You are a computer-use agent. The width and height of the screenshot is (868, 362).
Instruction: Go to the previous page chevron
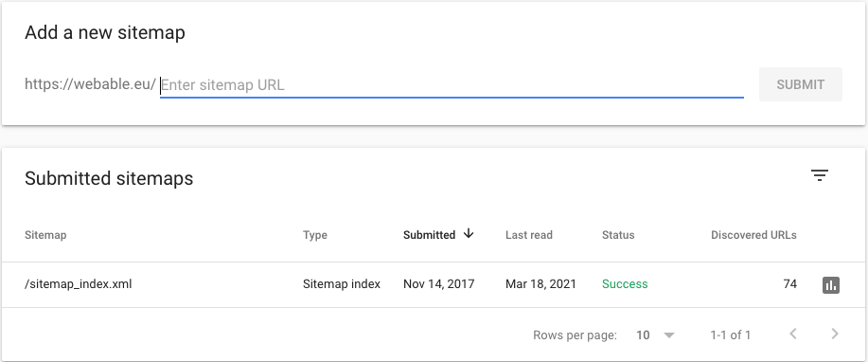[792, 334]
